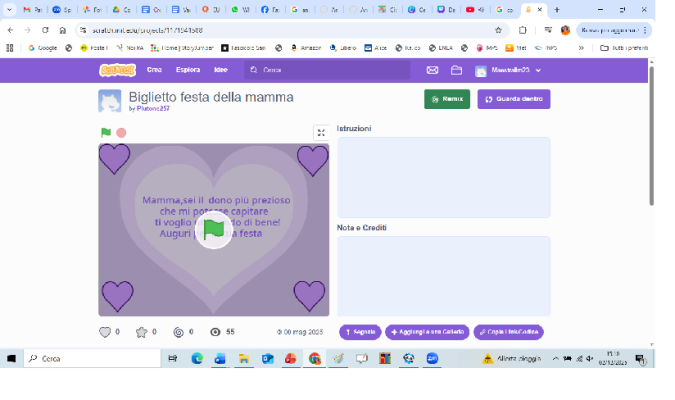Screen dimensions: 675x400
Task: Click Aggiungi a una Galleria button
Action: pos(427,332)
